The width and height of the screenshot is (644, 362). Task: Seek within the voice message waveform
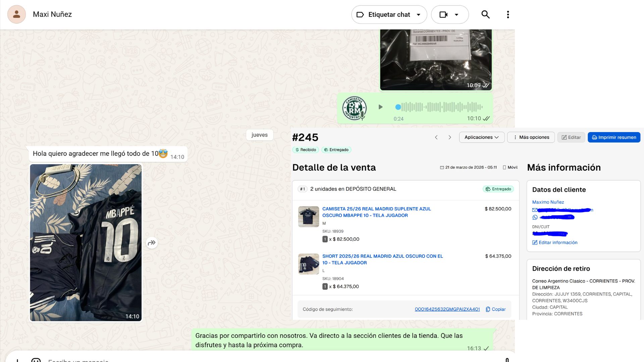coord(439,107)
